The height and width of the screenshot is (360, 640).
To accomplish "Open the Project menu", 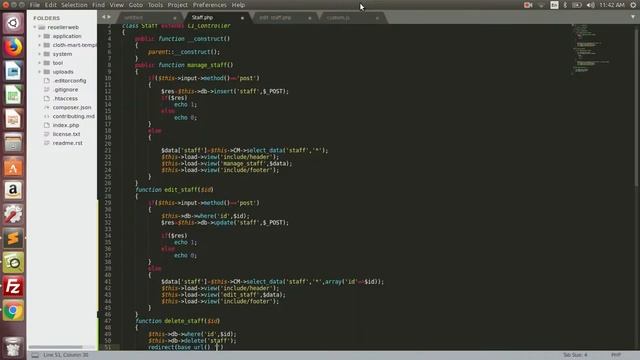I will click(x=178, y=5).
